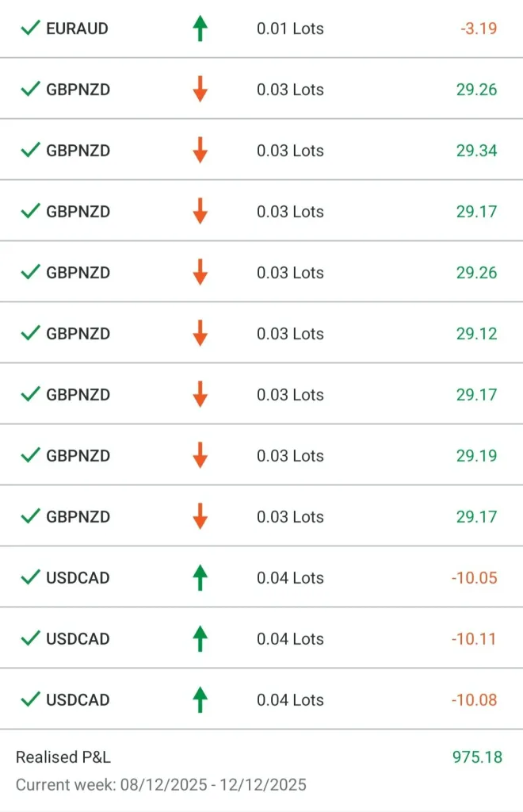The width and height of the screenshot is (523, 812).
Task: Click the -10.11 loss amount
Action: click(474, 639)
